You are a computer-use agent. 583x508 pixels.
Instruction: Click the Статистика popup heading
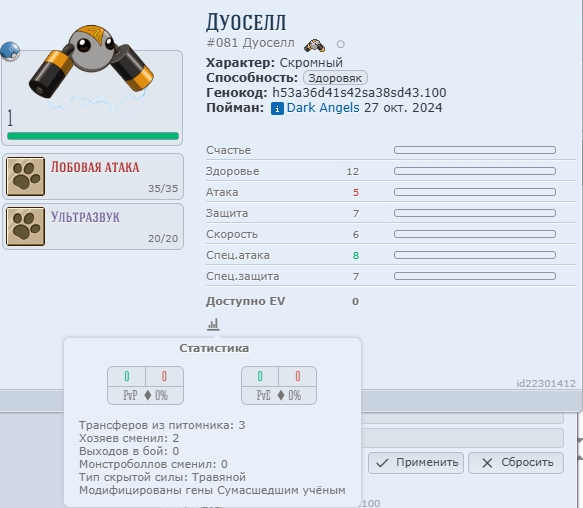coord(214,348)
